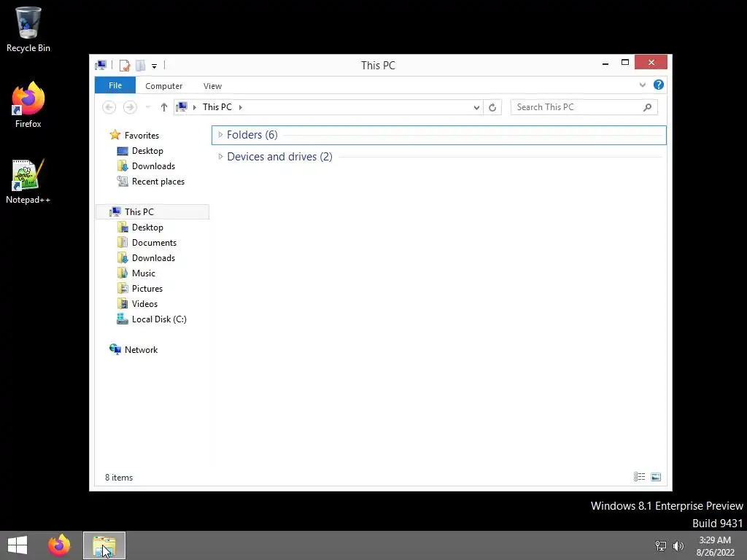Viewport: 747px width, 560px height.
Task: Open Desktop under Favorites
Action: point(147,151)
